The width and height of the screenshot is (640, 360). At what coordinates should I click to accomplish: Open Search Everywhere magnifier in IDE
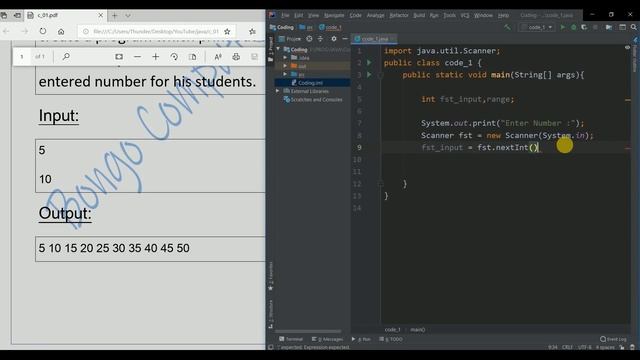tap(633, 27)
